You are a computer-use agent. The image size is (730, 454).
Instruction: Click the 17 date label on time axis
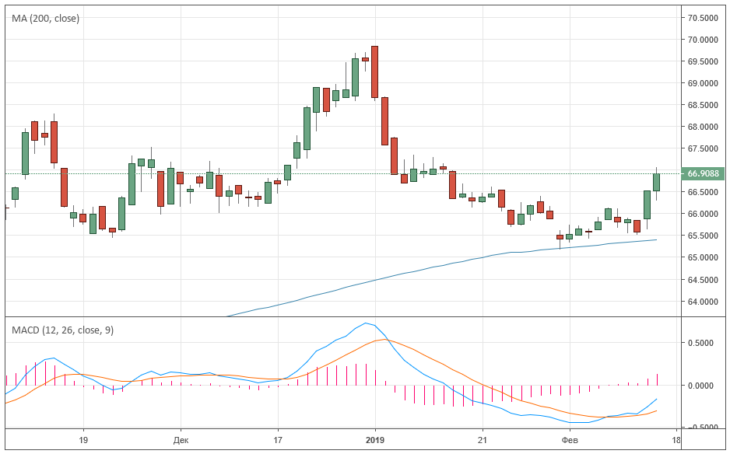coord(277,440)
